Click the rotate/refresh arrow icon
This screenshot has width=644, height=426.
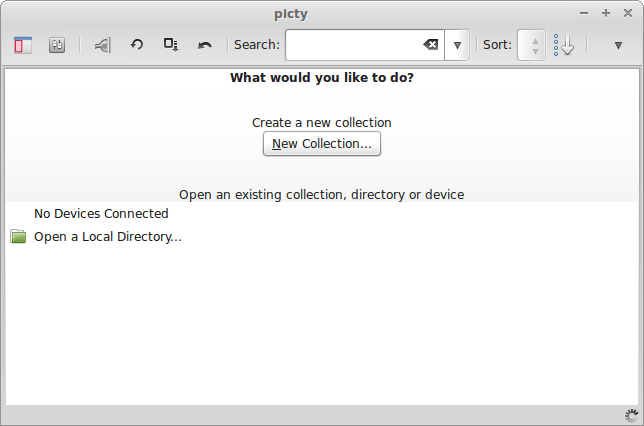tap(137, 45)
